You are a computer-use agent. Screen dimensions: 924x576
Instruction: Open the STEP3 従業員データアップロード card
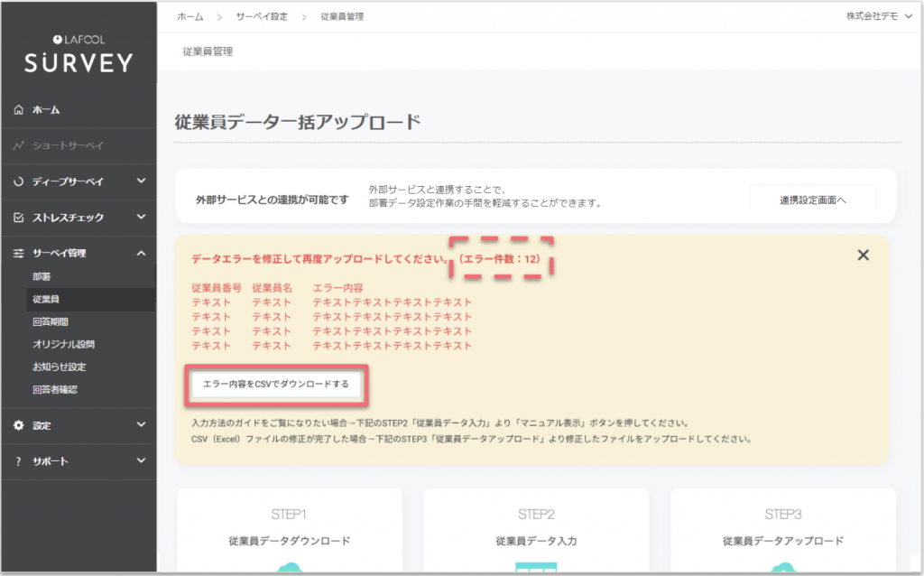click(x=782, y=533)
